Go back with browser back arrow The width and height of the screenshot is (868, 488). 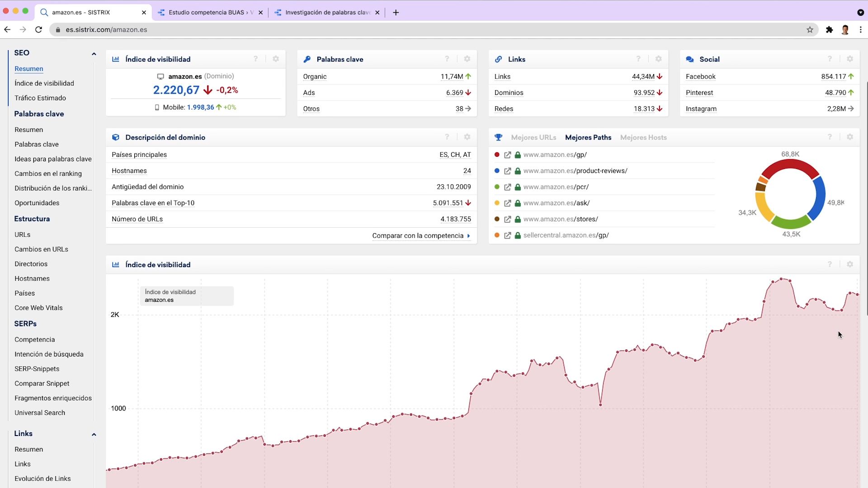7,30
